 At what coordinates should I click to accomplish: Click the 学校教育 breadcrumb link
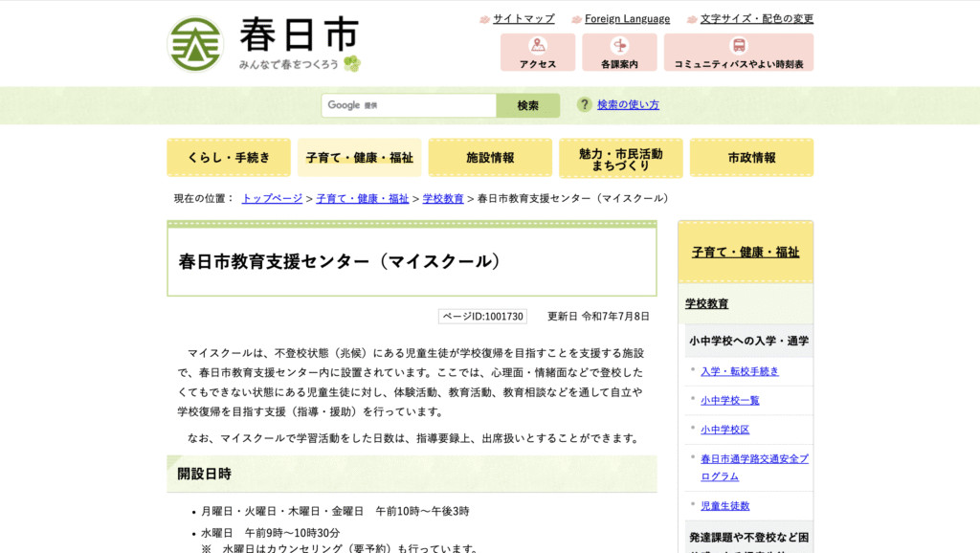443,199
